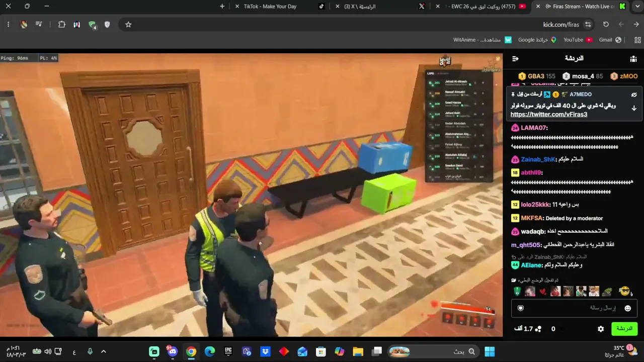Open the Google Maps bookmark

pyautogui.click(x=536, y=40)
